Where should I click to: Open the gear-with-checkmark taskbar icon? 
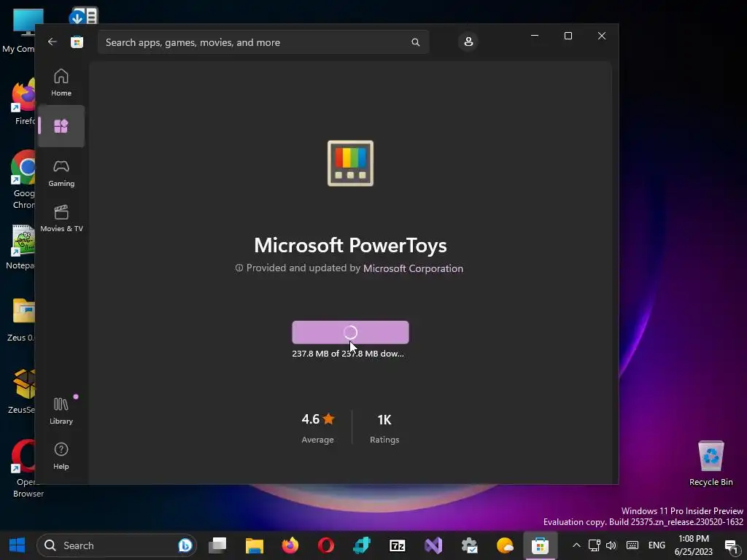coord(469,545)
